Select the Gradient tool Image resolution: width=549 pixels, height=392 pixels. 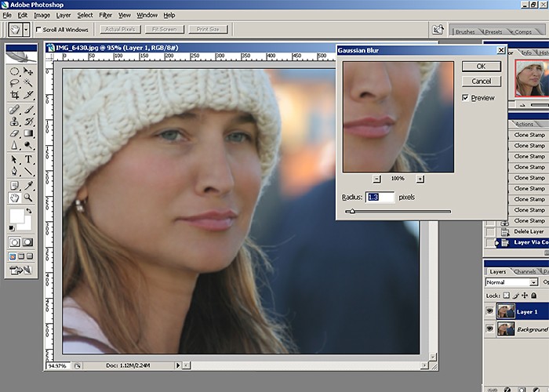coord(28,133)
